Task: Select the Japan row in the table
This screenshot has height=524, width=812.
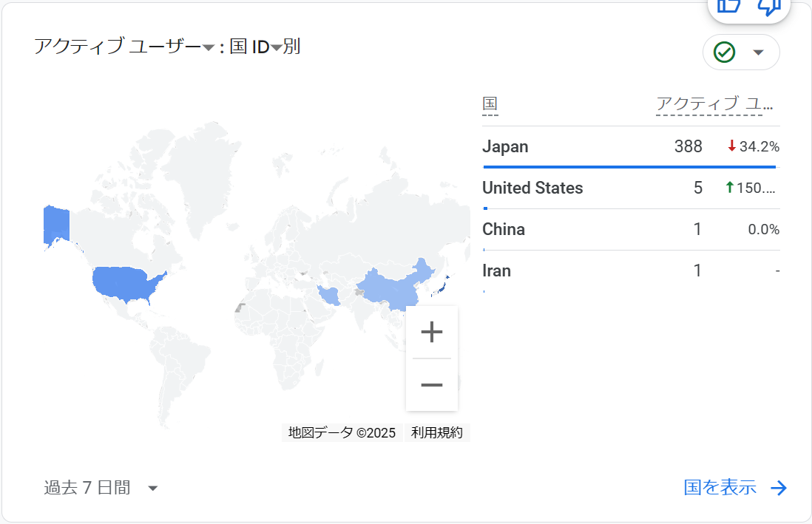Action: (506, 146)
